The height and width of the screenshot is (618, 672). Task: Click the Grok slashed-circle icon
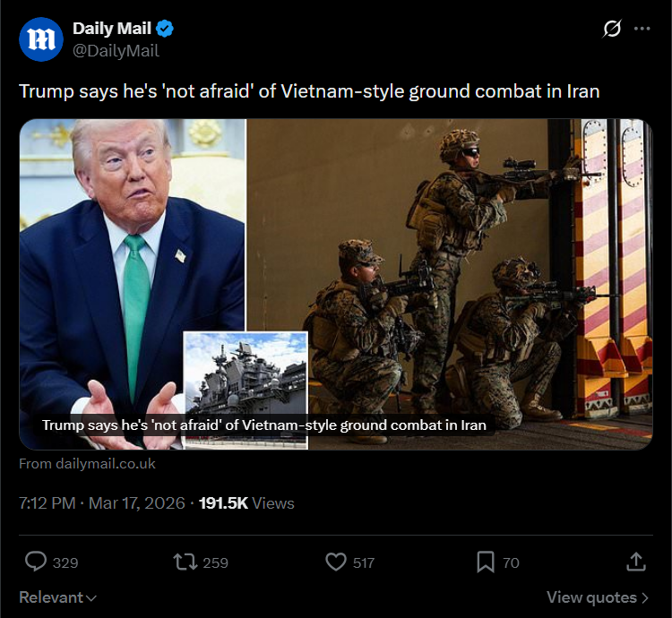coord(612,29)
